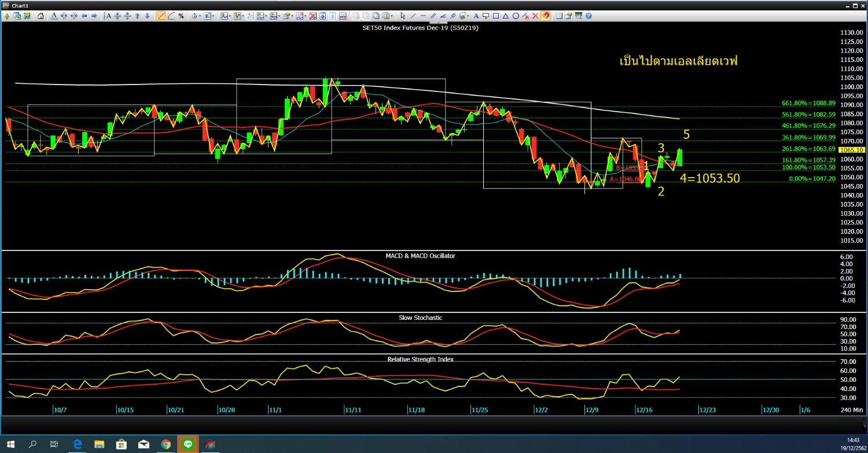Select the parallel lines drawing tool

click(433, 16)
